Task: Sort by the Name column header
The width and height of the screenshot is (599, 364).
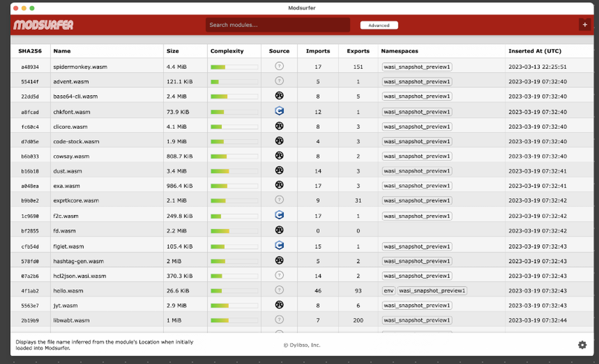Action: tap(62, 51)
